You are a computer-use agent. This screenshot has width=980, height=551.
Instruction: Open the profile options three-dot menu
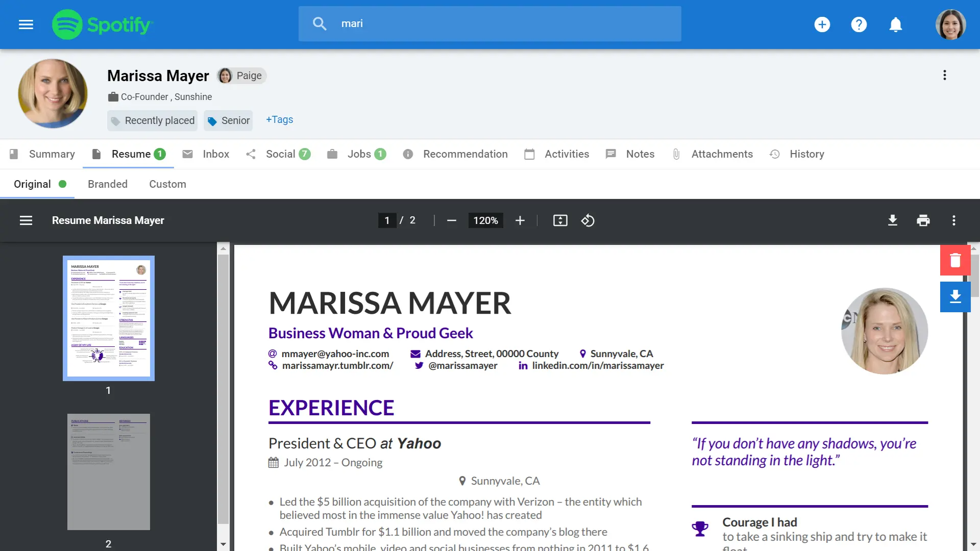point(944,75)
